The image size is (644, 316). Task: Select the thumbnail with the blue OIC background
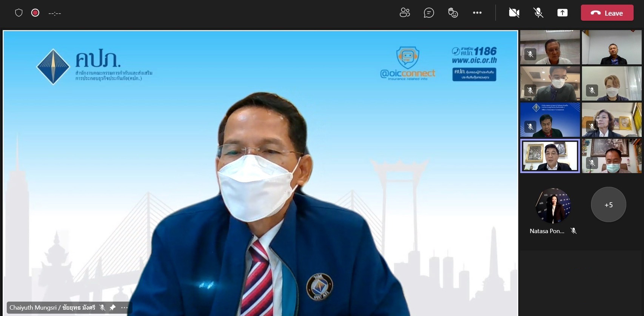[x=550, y=120]
